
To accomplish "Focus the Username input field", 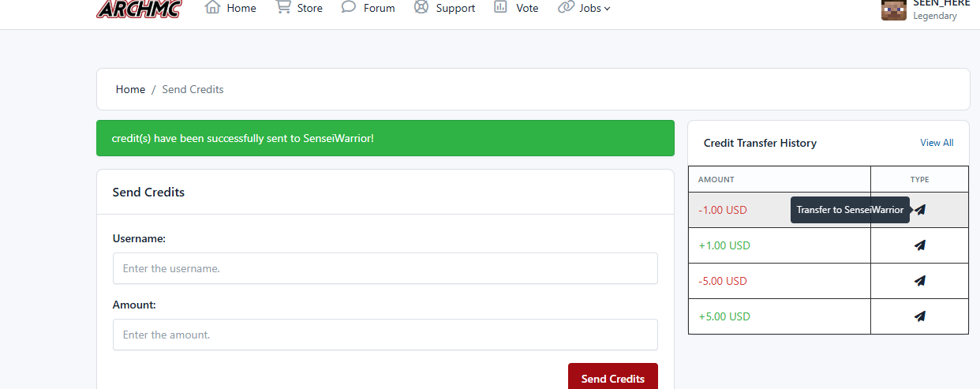I will [385, 268].
